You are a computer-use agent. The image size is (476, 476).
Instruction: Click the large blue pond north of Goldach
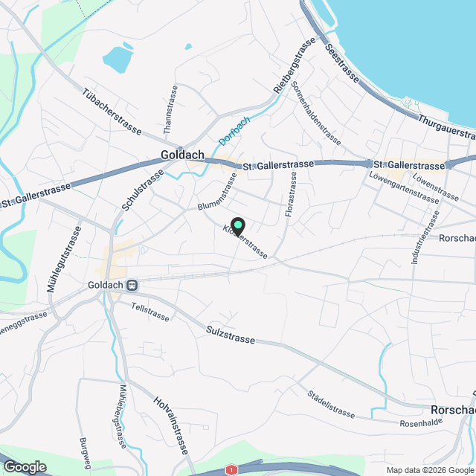click(x=118, y=59)
